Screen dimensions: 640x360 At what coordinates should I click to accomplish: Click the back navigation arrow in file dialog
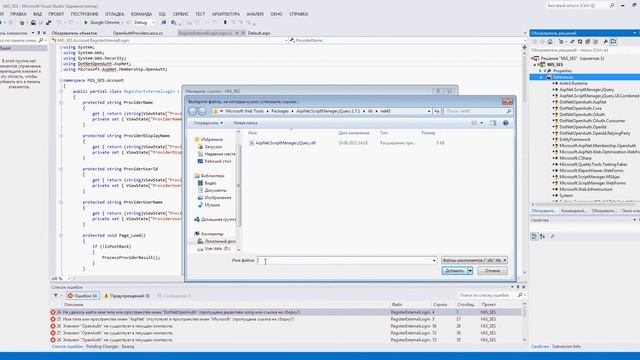coord(193,111)
